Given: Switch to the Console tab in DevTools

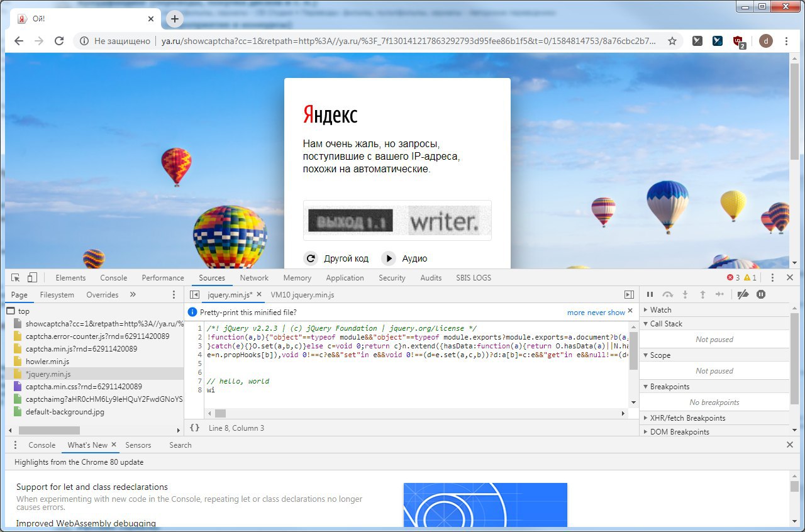Looking at the screenshot, I should tap(114, 277).
